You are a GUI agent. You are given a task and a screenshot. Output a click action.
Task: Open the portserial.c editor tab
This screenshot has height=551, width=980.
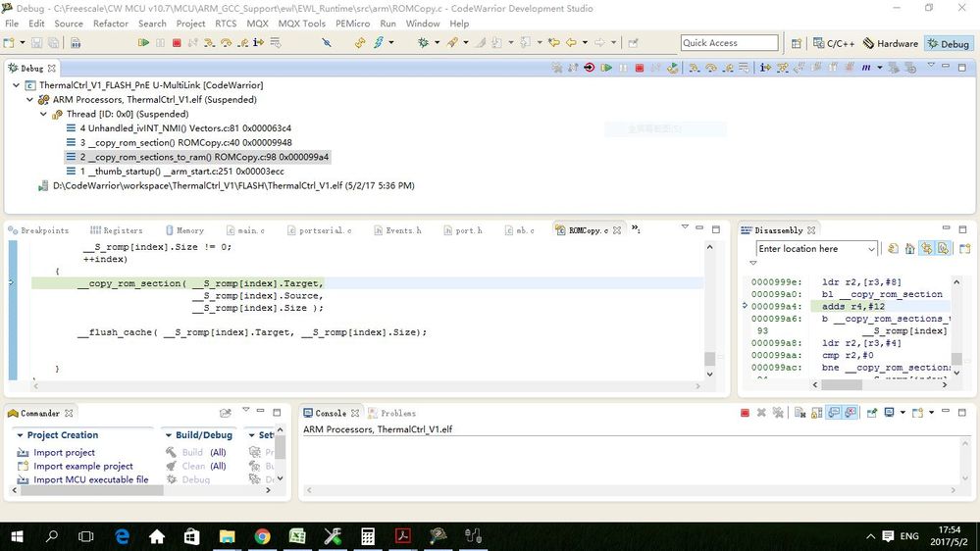[320, 230]
